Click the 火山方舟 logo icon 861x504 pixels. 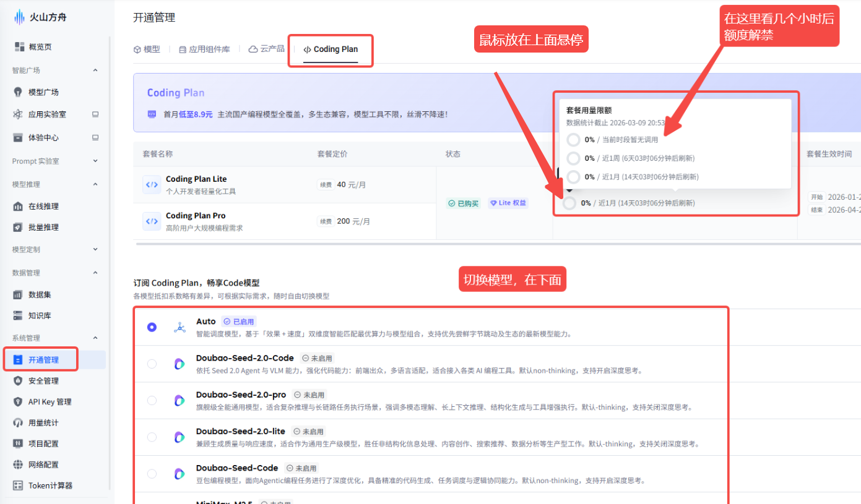coord(19,17)
